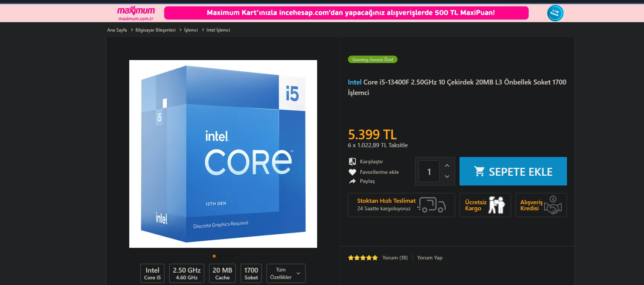
Task: Click the Karşılaştır compare icon
Action: [x=352, y=161]
